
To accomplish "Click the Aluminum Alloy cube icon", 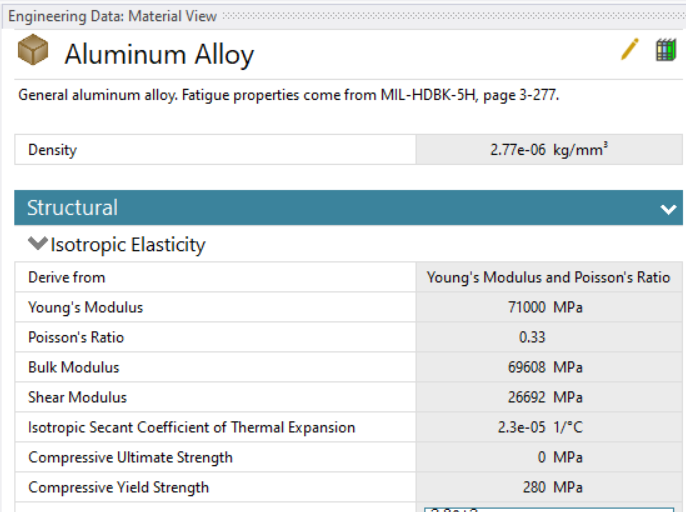I will click(x=33, y=52).
